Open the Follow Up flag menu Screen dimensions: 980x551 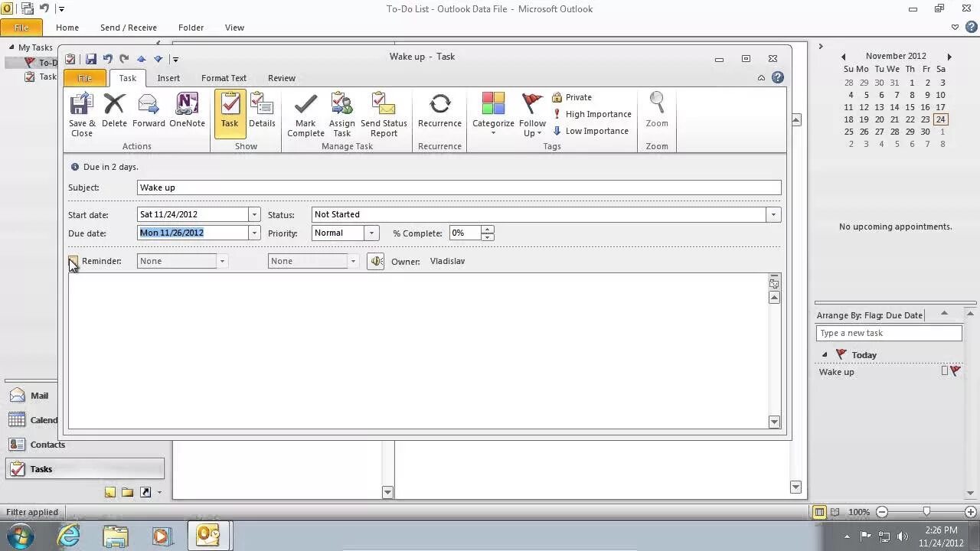(x=532, y=114)
